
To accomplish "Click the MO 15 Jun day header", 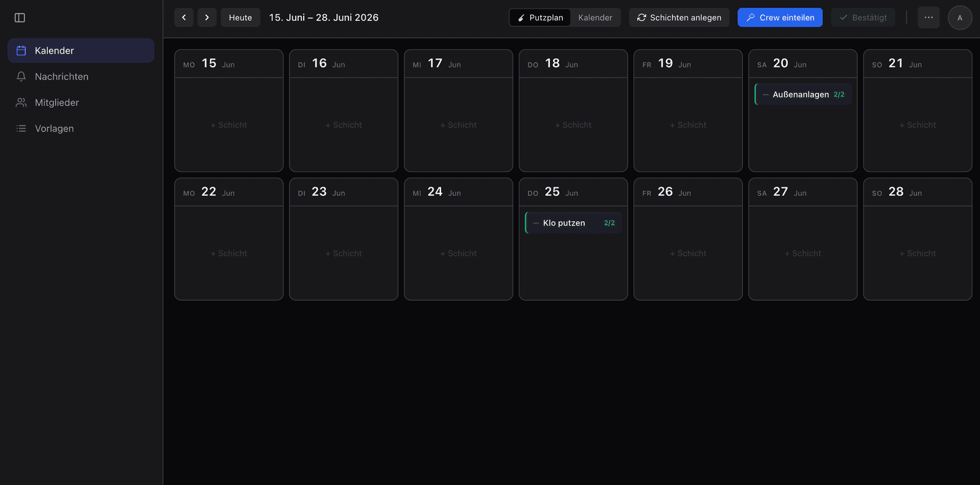I will tap(229, 64).
